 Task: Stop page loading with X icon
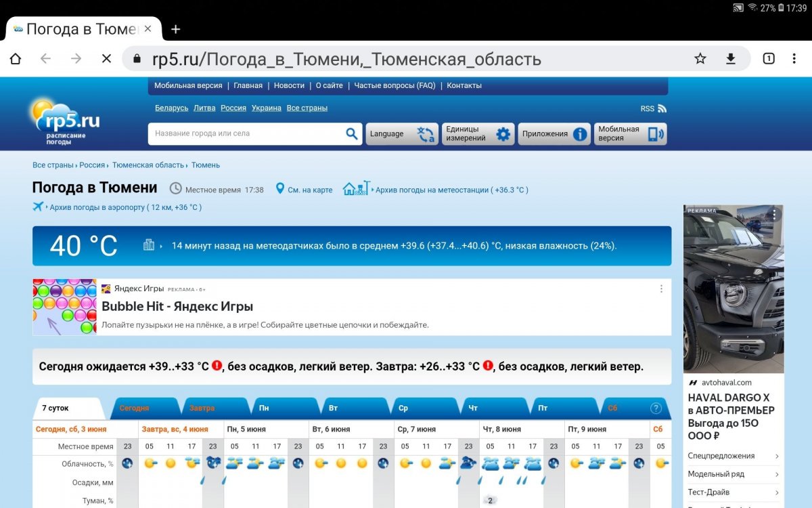click(x=106, y=59)
